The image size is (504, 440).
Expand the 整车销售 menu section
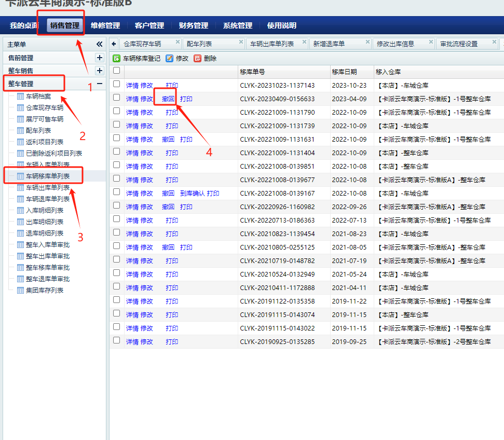coord(100,71)
